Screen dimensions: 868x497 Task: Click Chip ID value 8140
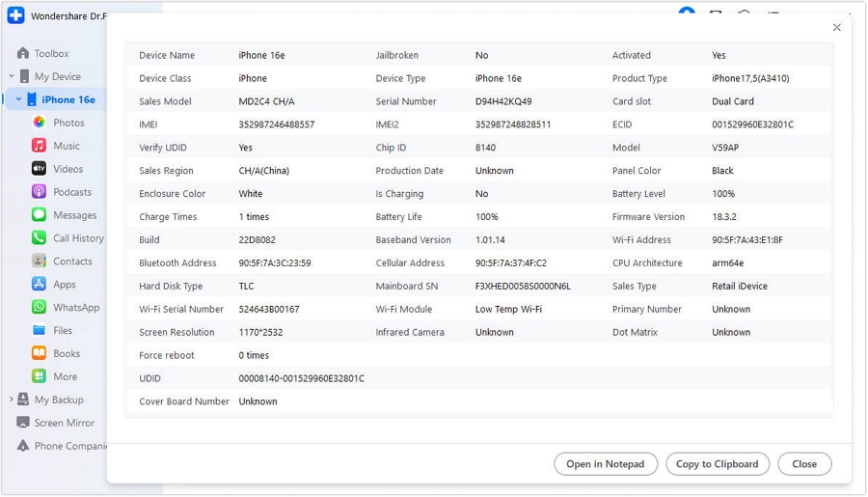485,148
